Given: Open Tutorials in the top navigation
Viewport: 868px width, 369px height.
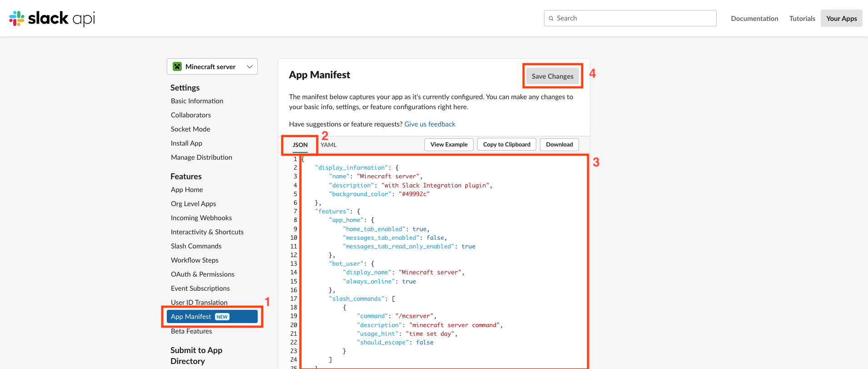Looking at the screenshot, I should tap(802, 18).
